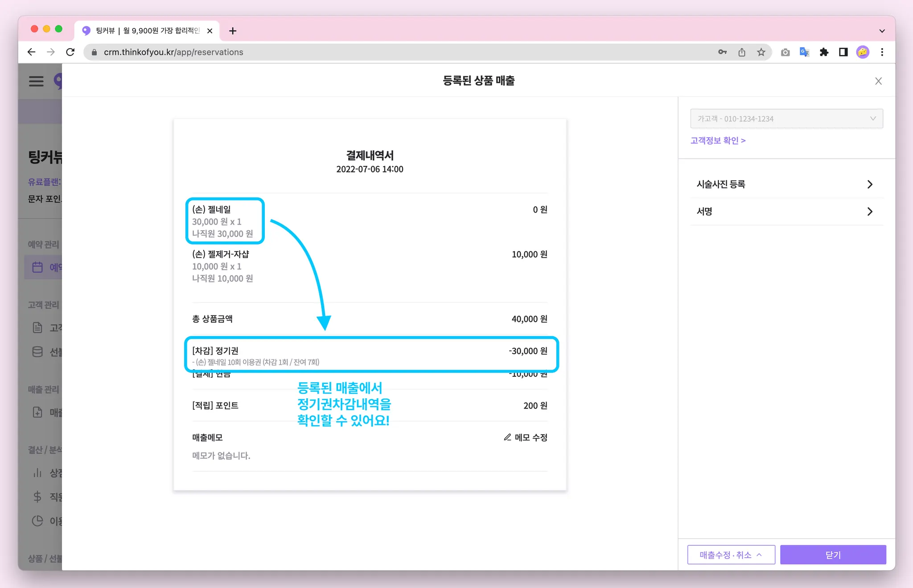This screenshot has width=913, height=588.
Task: Click the 닫기 button
Action: coord(833,555)
